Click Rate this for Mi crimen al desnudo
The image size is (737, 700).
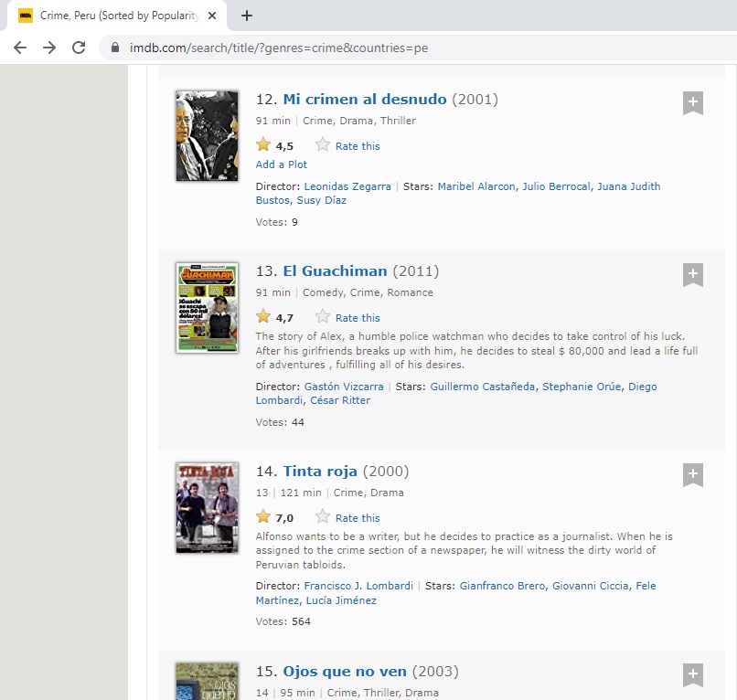click(358, 146)
